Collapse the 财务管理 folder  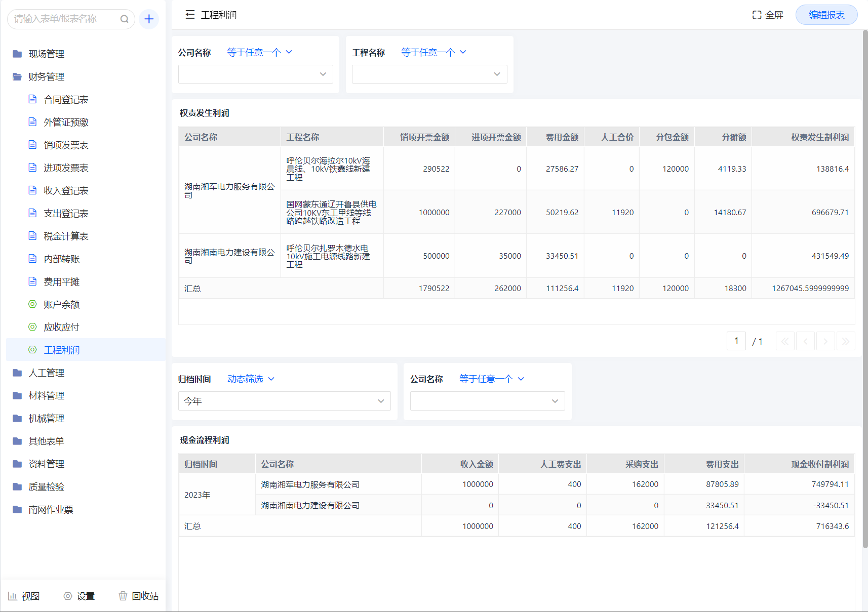click(x=46, y=76)
